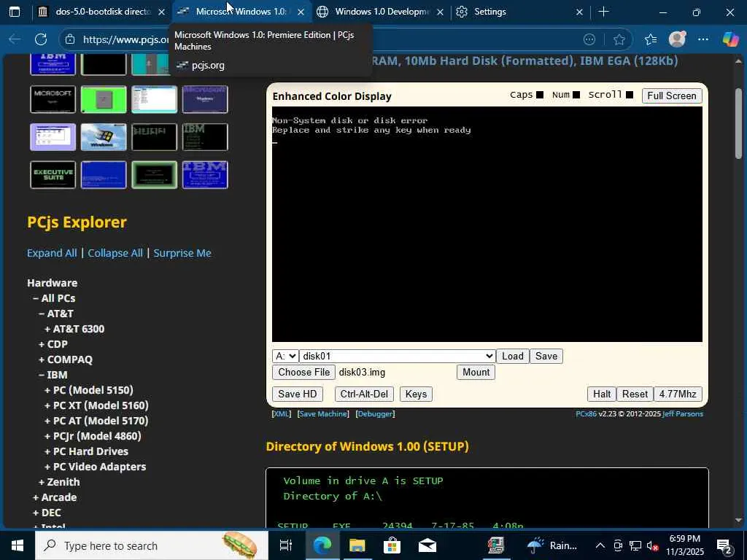Show hidden system tray icons

(x=600, y=545)
